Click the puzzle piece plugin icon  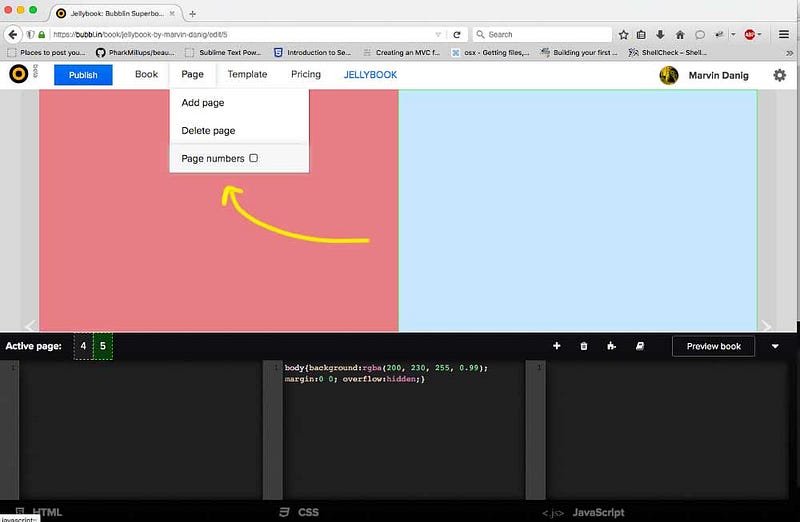tap(611, 346)
